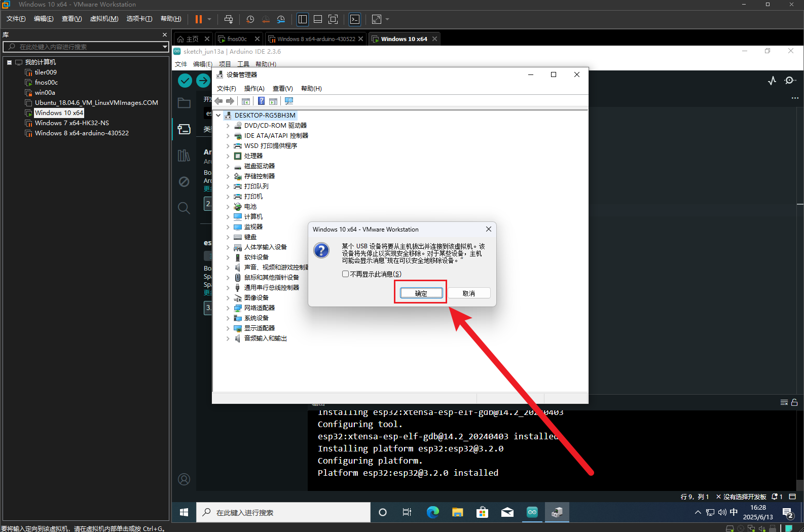Viewport: 804px width, 532px height.
Task: Open File Explorer from the guest taskbar
Action: point(458,512)
